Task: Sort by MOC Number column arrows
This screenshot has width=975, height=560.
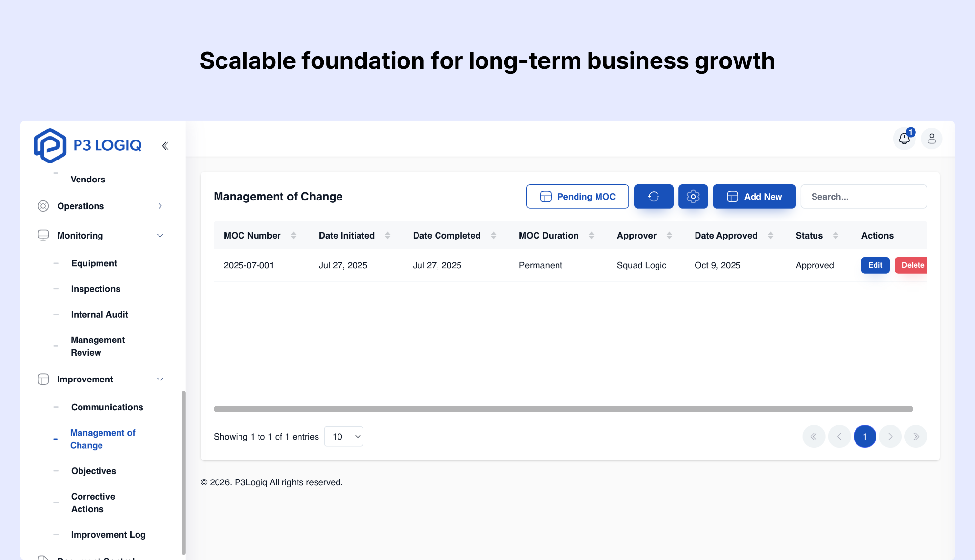Action: tap(293, 236)
